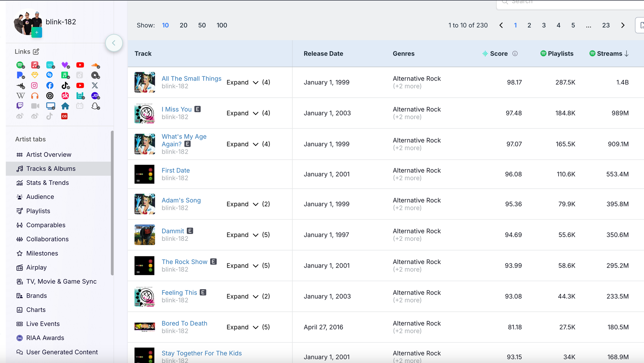This screenshot has width=644, height=363.
Task: Show 50 tracks per page
Action: tap(202, 25)
